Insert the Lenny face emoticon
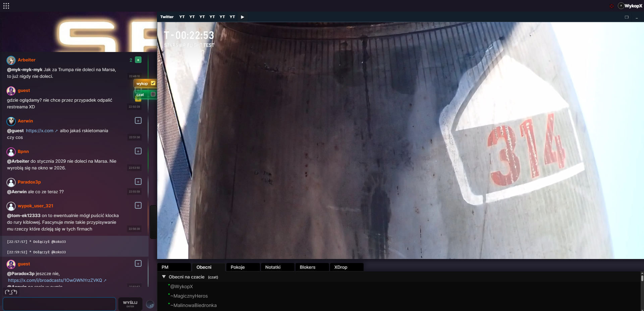This screenshot has width=644, height=311. tap(11, 292)
